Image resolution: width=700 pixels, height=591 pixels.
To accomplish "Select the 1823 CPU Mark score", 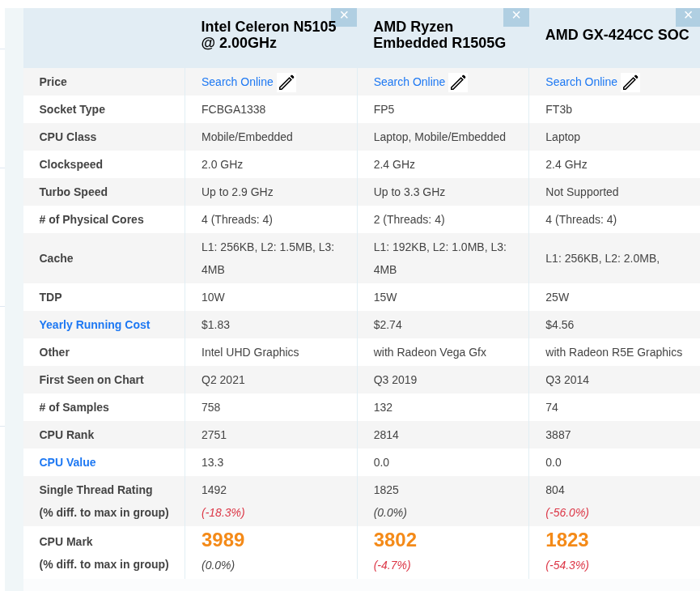I will 567,540.
